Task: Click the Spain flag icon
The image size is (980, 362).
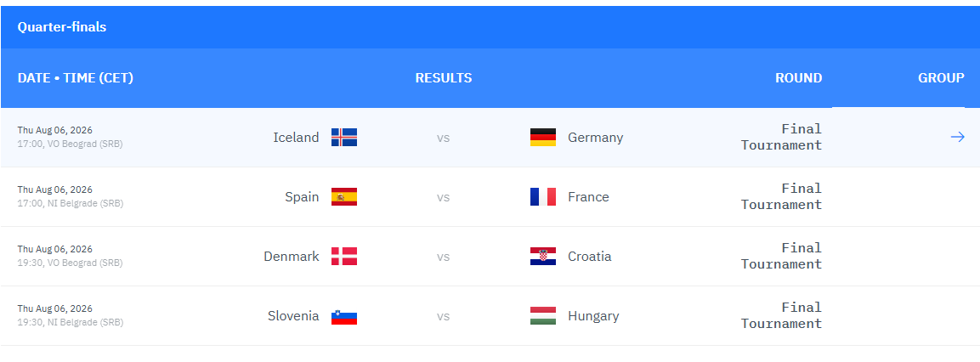Action: tap(343, 197)
